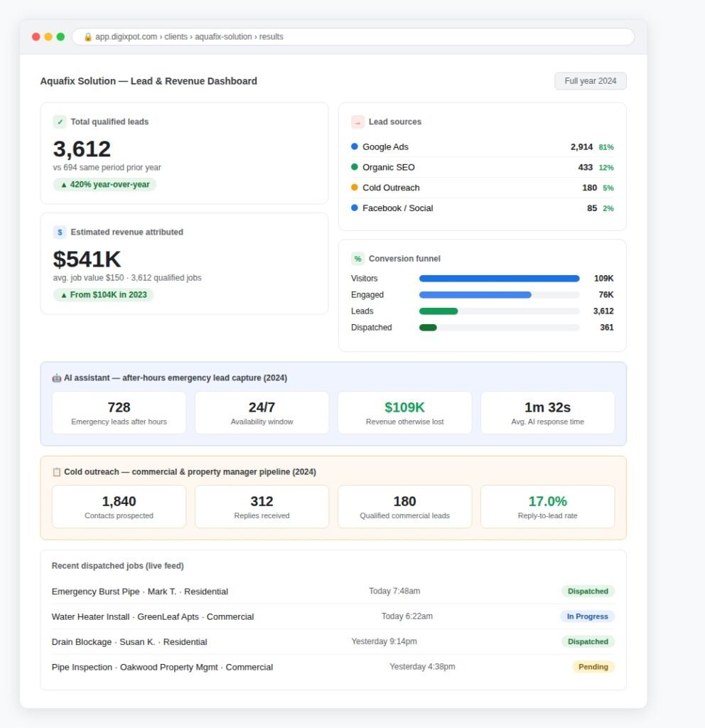Screen dimensions: 705x728
Task: Open the Full year 2024 period selector
Action: click(591, 81)
